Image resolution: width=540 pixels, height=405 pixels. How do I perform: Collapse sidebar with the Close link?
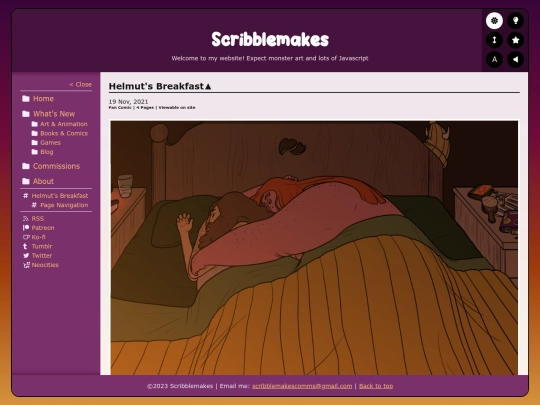coord(81,84)
